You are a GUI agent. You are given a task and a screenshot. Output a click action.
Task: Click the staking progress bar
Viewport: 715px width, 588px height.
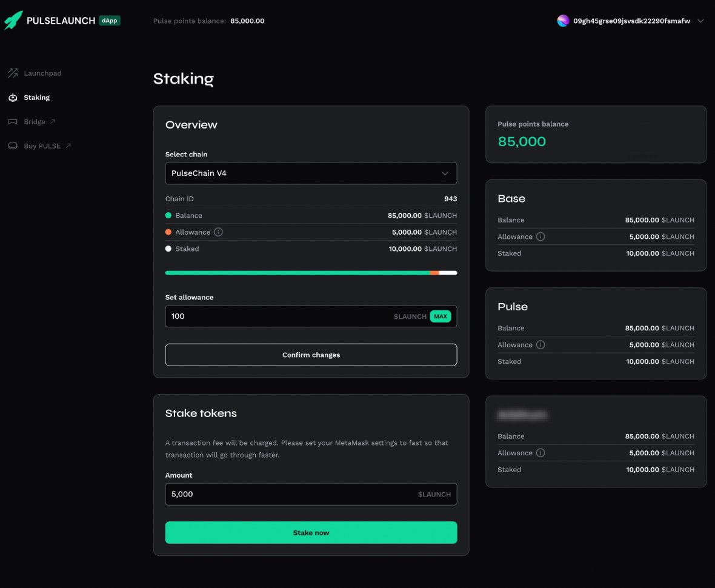click(311, 273)
